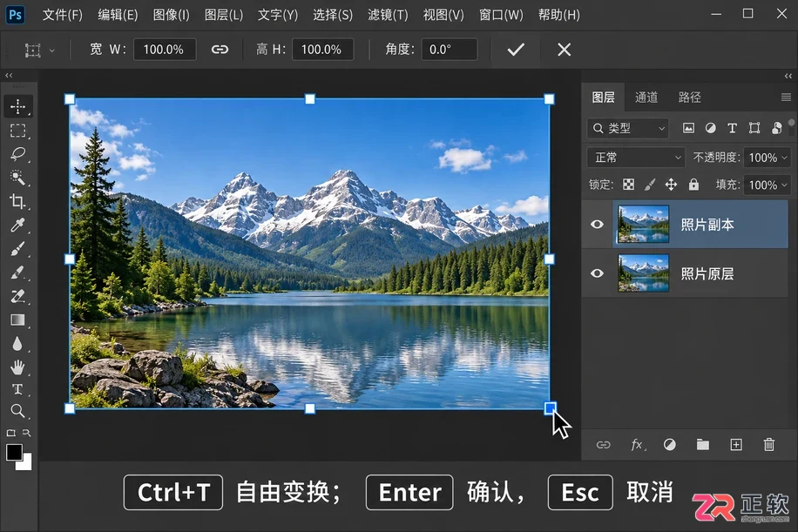Select the Crop tool
Viewport: 798px width, 532px height.
click(x=17, y=201)
